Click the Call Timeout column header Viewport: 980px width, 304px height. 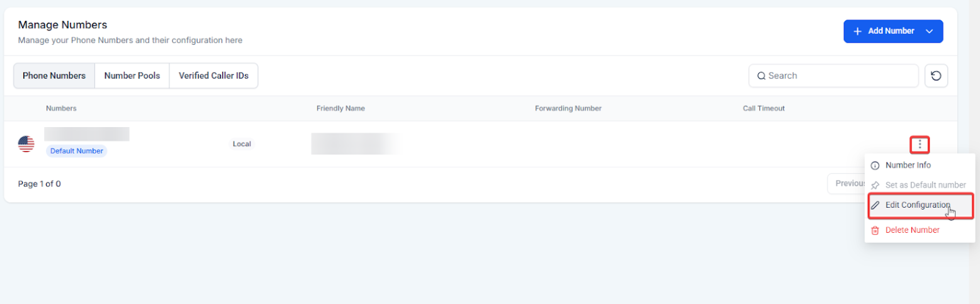coord(763,108)
